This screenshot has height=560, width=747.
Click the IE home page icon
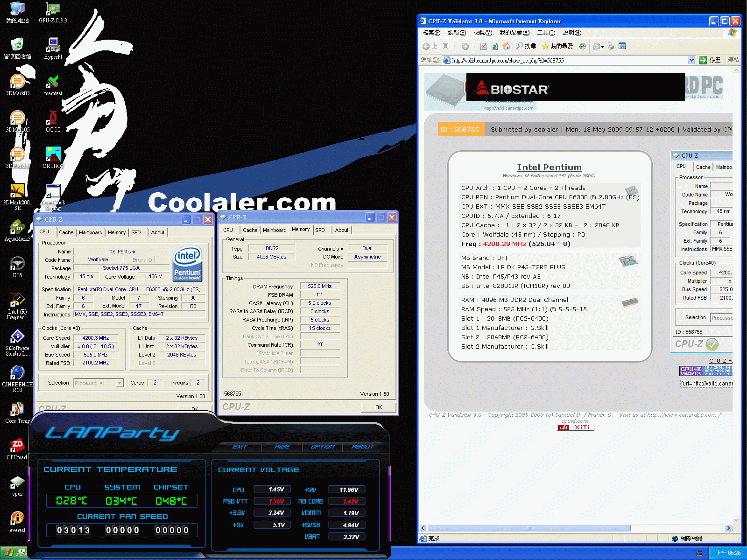pos(506,46)
